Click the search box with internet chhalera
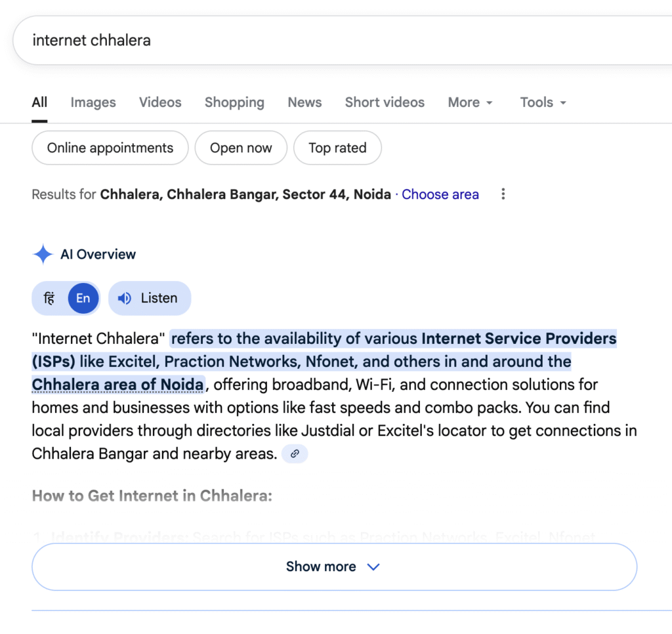This screenshot has width=672, height=634. (x=328, y=40)
